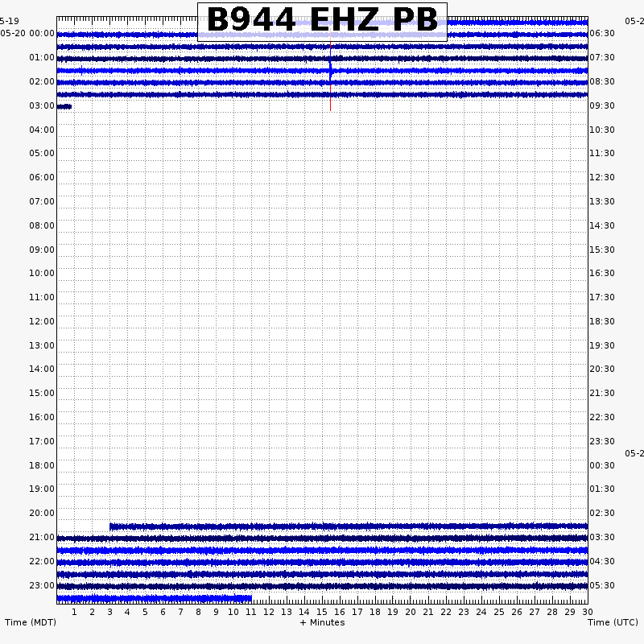
Task: Select the 08:00 MDT row label
Action: (x=42, y=225)
